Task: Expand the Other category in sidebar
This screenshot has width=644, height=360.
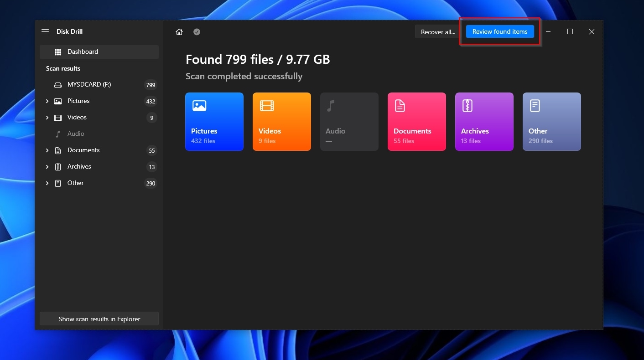Action: coord(47,183)
